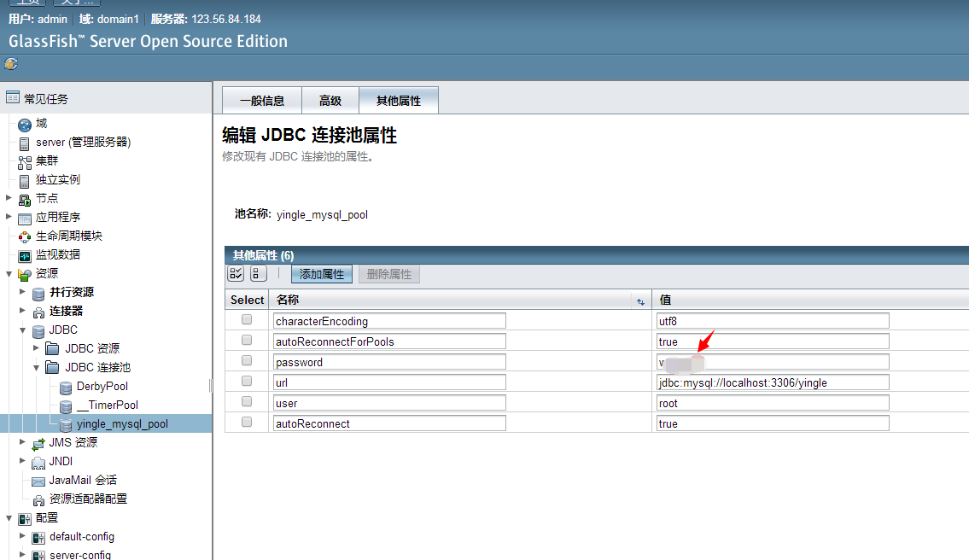The width and height of the screenshot is (969, 560).
Task: Click the select-all icon in properties toolbar
Action: (236, 274)
